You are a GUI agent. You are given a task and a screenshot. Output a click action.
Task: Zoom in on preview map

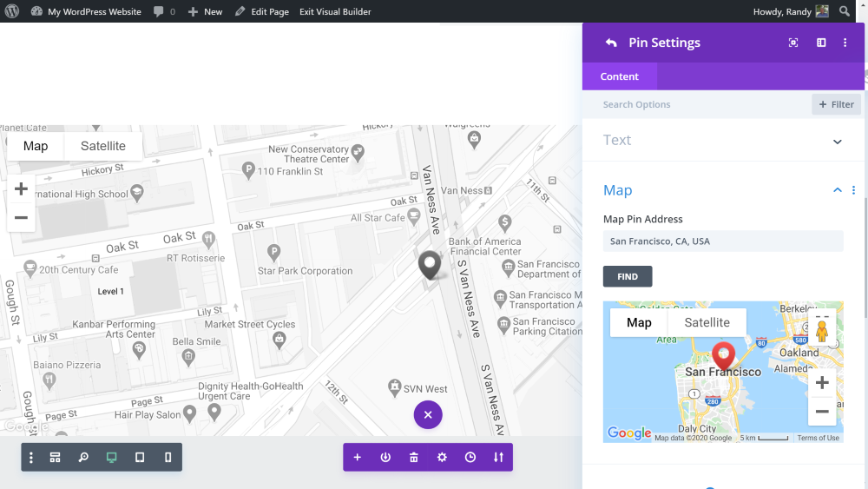[x=822, y=383]
